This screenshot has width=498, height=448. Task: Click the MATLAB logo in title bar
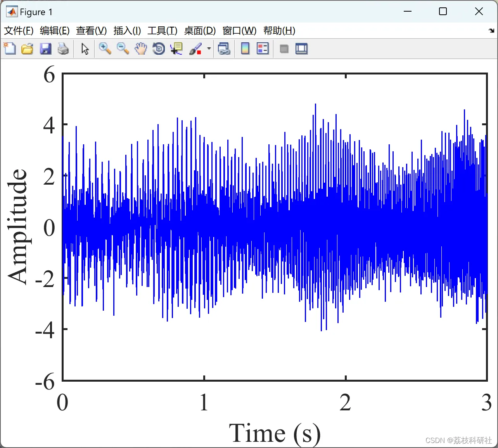(12, 12)
